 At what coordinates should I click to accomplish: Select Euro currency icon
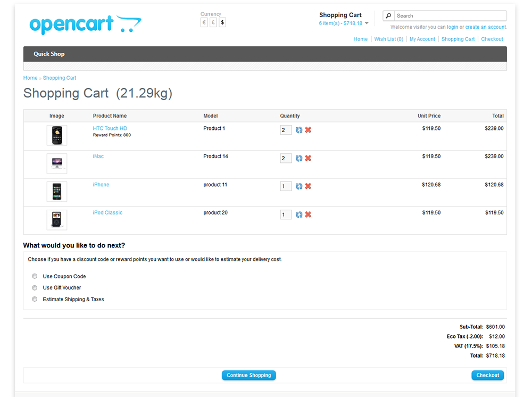[204, 22]
